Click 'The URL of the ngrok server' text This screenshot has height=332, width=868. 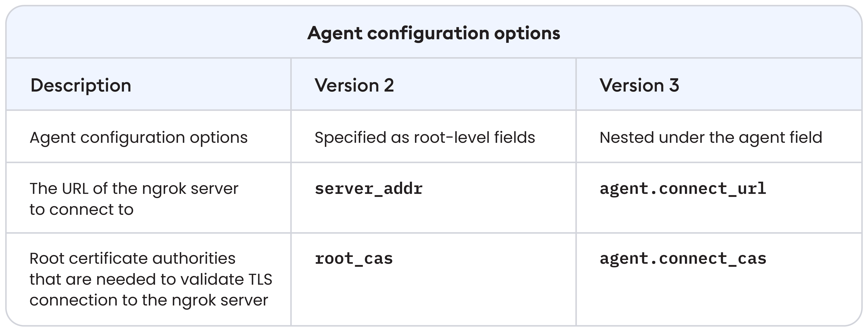click(x=134, y=189)
